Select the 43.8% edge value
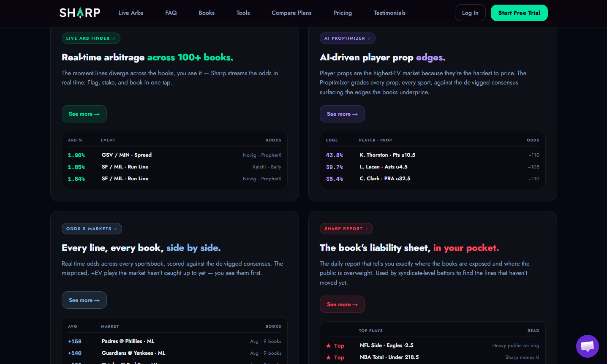The image size is (607, 364). [x=335, y=155]
